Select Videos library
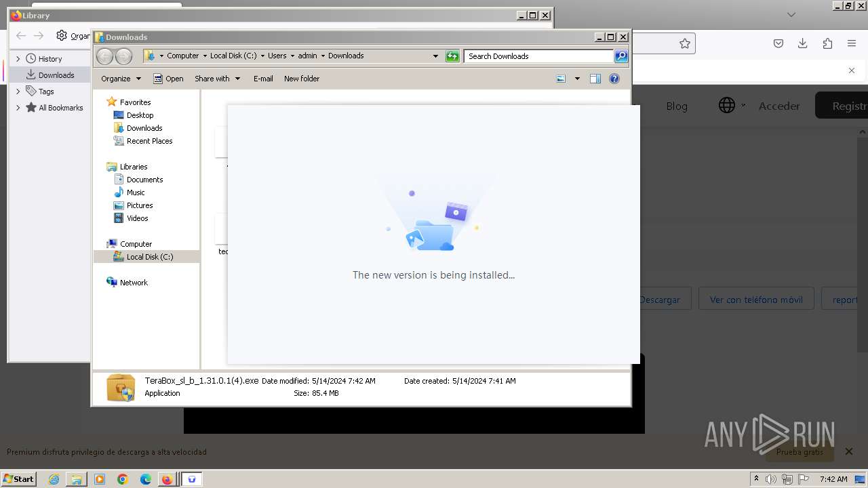This screenshot has width=868, height=488. [137, 218]
